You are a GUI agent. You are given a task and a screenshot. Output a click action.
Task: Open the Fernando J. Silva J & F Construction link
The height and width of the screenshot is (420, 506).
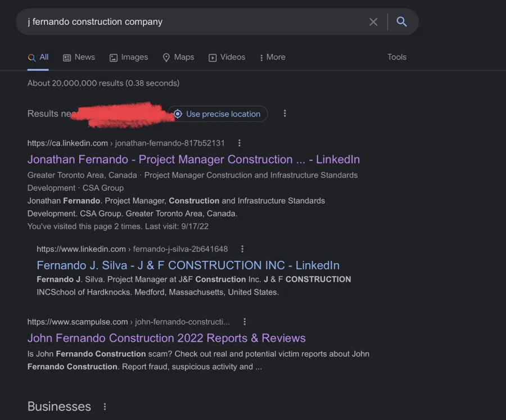point(188,265)
